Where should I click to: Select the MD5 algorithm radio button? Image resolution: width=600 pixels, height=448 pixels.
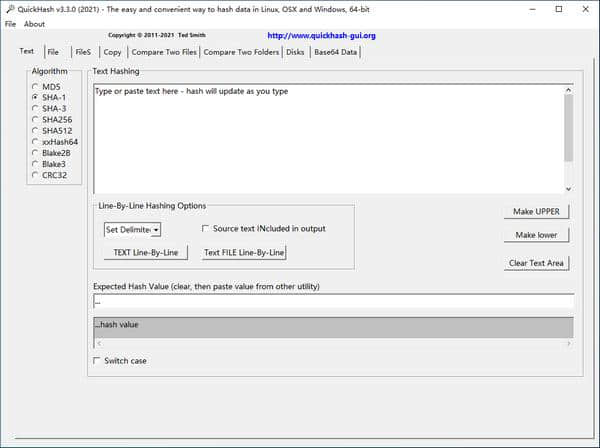36,87
